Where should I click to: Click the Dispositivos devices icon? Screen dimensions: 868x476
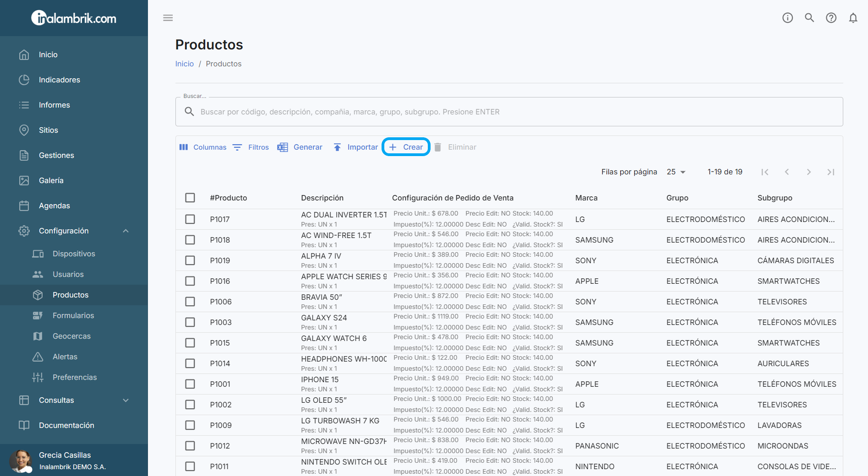[38, 254]
